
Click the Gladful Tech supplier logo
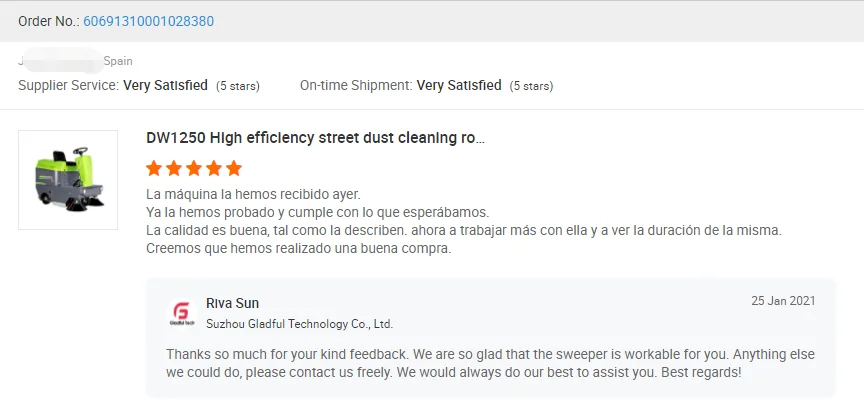click(181, 313)
